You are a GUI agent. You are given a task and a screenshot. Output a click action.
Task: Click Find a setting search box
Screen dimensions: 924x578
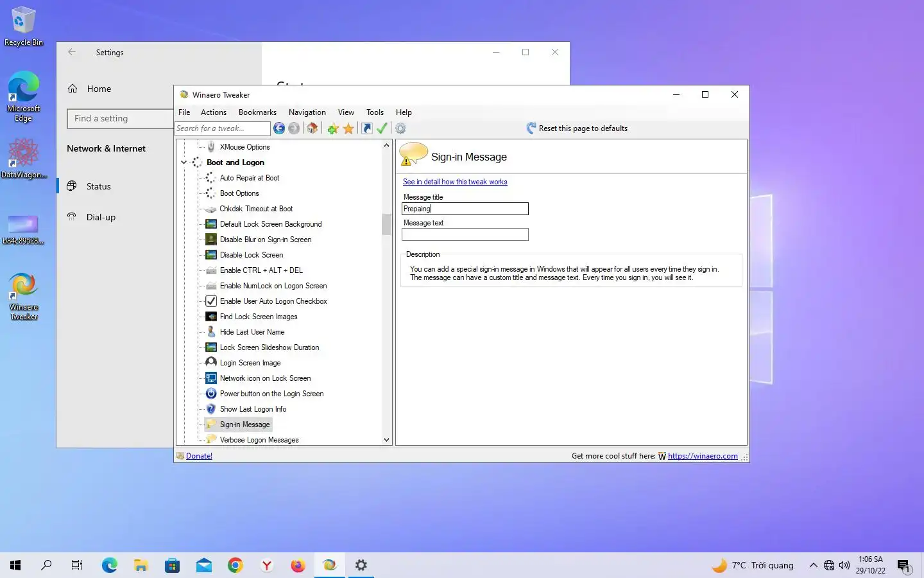click(x=120, y=118)
